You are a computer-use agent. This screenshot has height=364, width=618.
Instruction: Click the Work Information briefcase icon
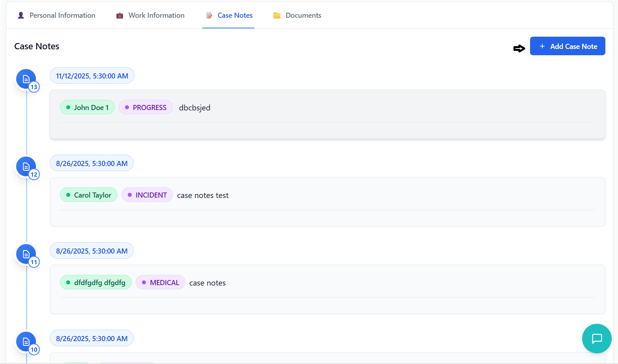click(119, 15)
